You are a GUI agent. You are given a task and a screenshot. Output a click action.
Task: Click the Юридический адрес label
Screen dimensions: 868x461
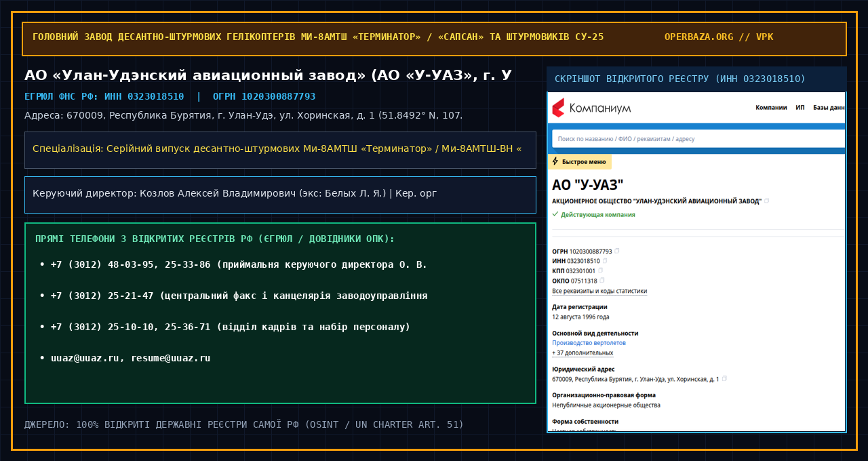(x=583, y=369)
